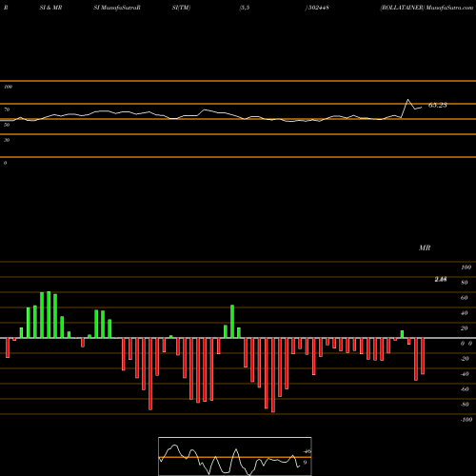Click the 80 label on MR axis
The image size is (476, 476).
465,283
